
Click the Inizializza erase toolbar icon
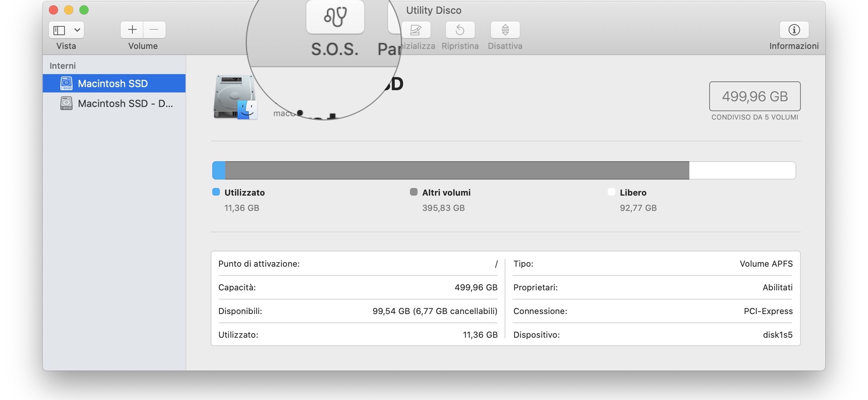tap(416, 30)
